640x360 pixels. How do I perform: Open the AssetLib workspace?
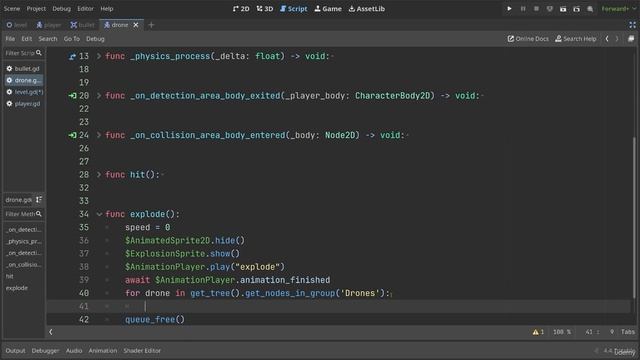click(x=367, y=9)
